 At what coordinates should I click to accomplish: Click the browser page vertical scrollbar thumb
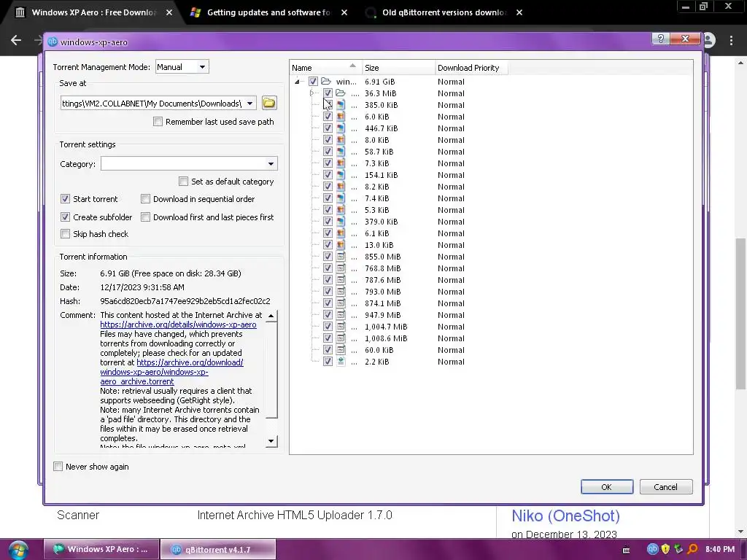740,313
